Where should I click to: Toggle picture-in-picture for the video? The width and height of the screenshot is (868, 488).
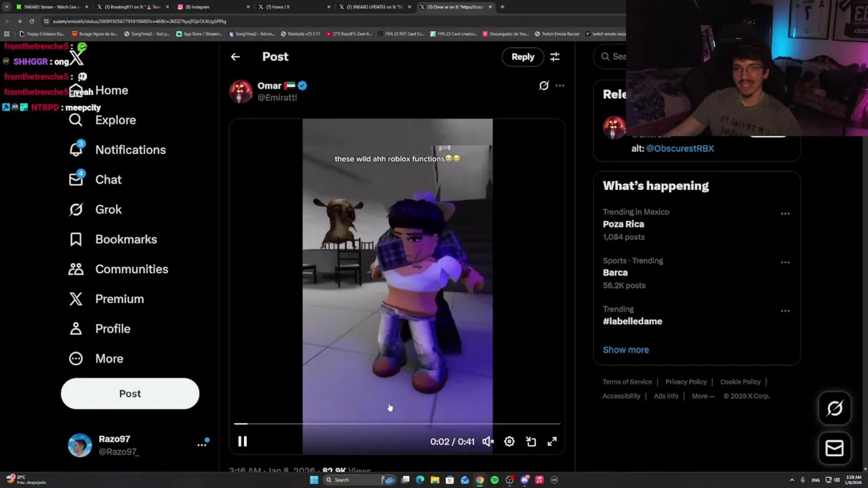click(x=531, y=441)
